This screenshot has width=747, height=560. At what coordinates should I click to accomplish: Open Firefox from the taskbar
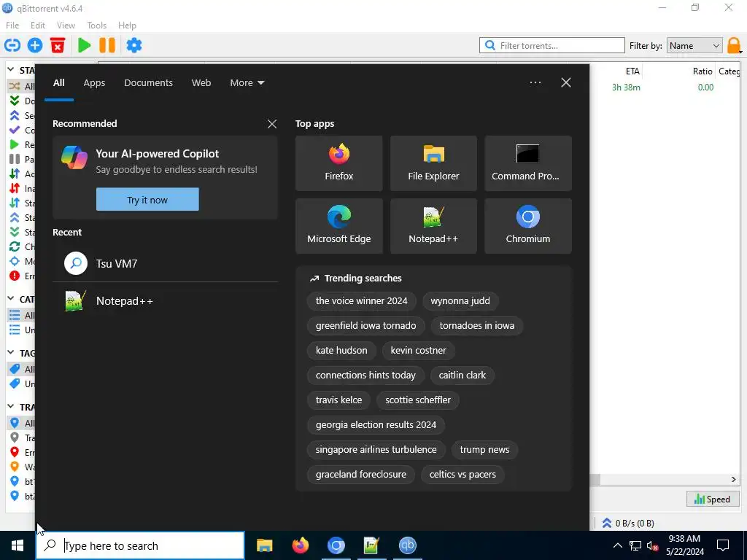300,545
